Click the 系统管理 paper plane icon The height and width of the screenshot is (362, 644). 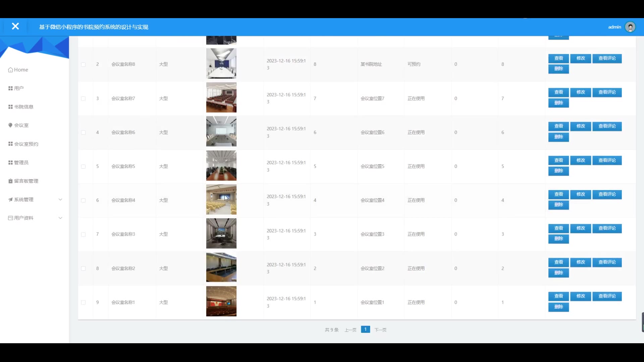[10, 199]
